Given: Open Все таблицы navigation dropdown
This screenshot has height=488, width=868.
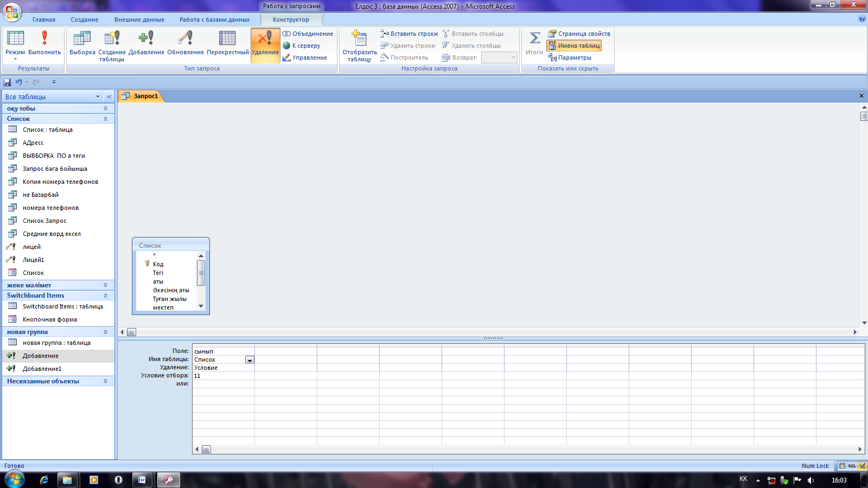Looking at the screenshot, I should tap(98, 97).
